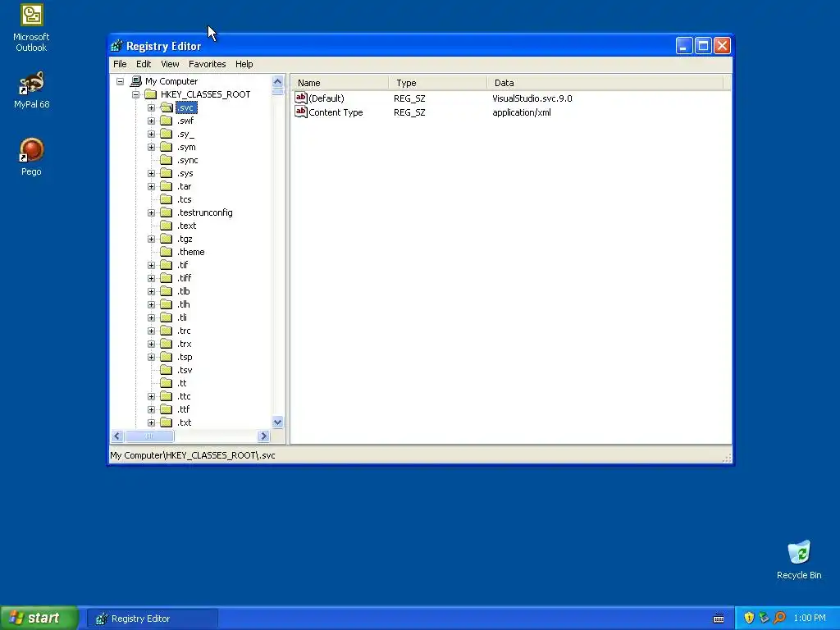
Task: Open the Help menu
Action: click(244, 64)
